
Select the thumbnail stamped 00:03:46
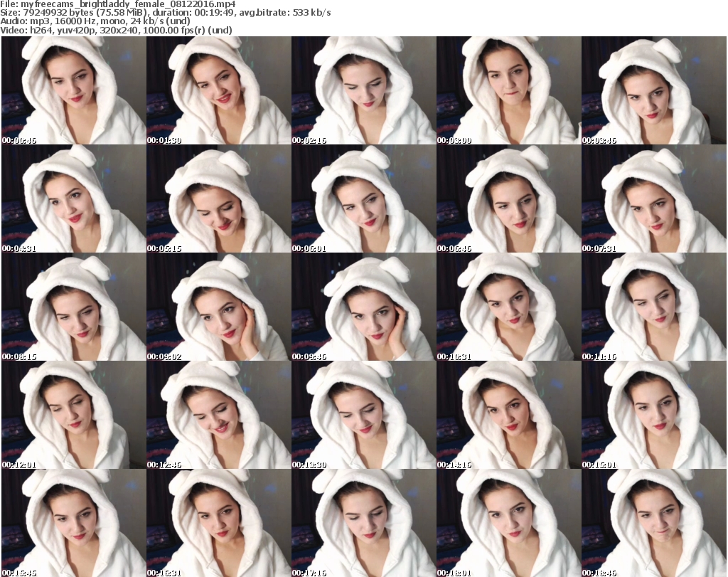(x=654, y=90)
